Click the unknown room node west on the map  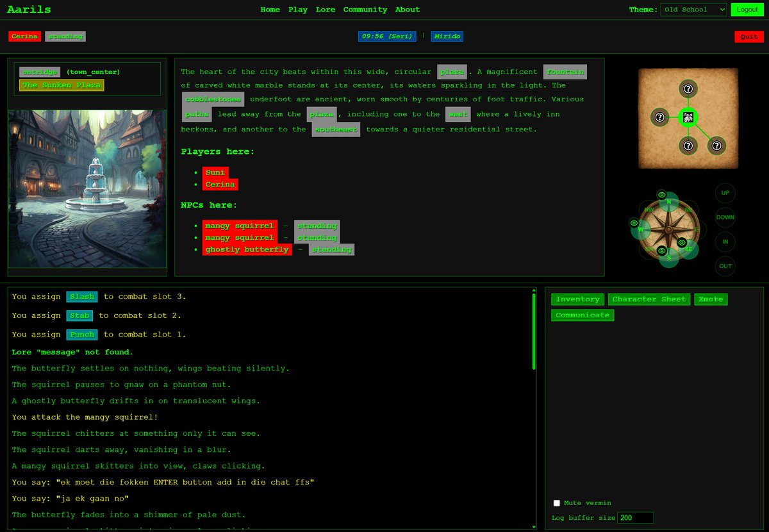tap(660, 117)
